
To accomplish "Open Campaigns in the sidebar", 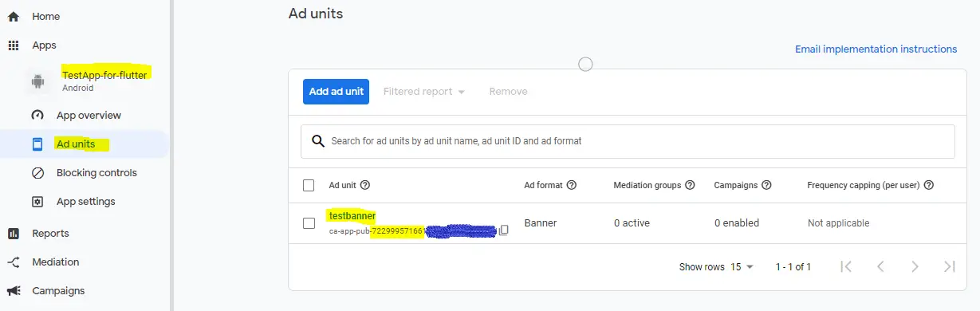I will (58, 291).
